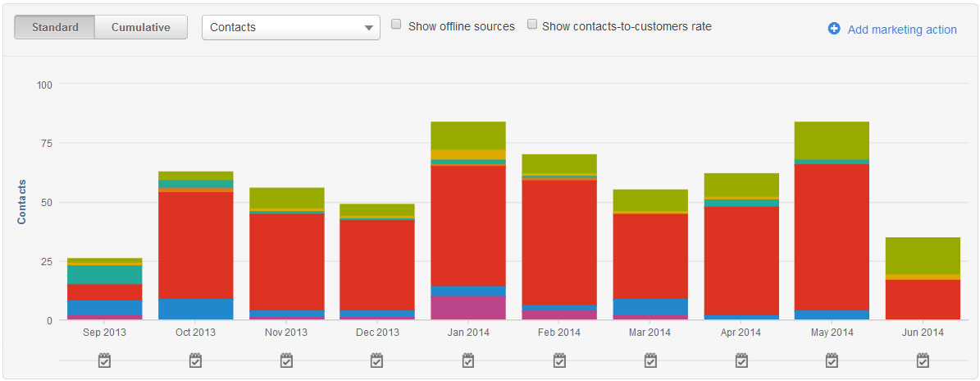Screen dimensions: 980x381
Task: Click the red segment of the Jan 2014 bar
Action: tap(468, 226)
